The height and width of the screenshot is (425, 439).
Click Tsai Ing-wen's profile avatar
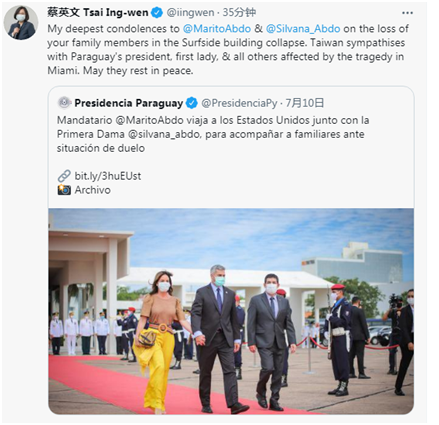[x=21, y=22]
